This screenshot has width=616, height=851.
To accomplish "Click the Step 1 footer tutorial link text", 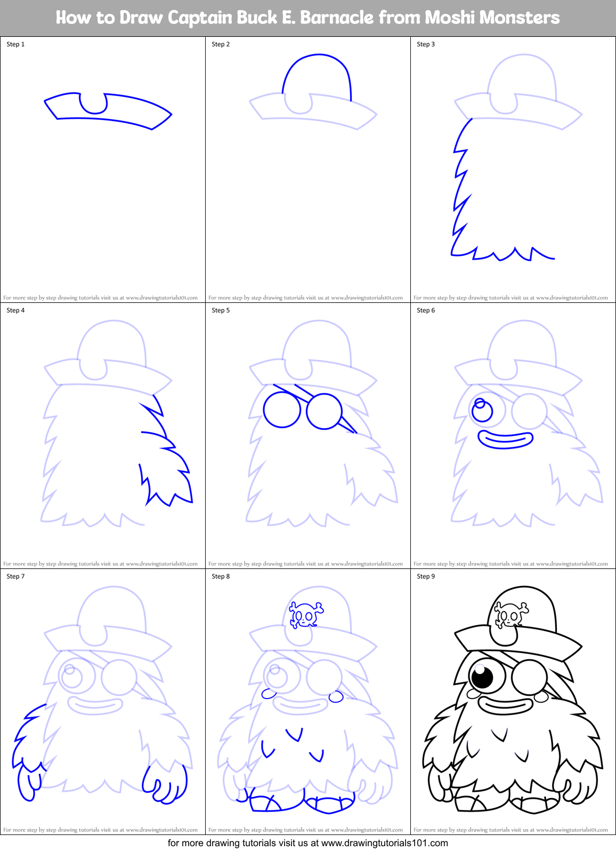I will pyautogui.click(x=100, y=298).
